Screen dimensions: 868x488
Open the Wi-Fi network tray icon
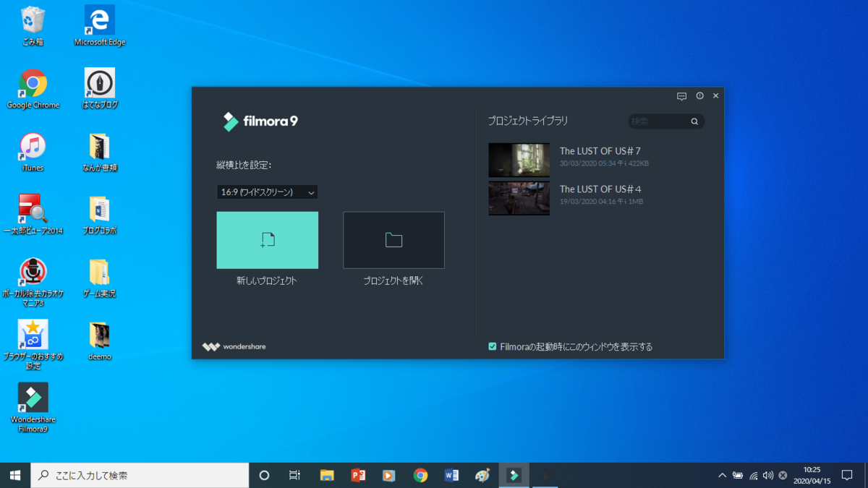753,476
